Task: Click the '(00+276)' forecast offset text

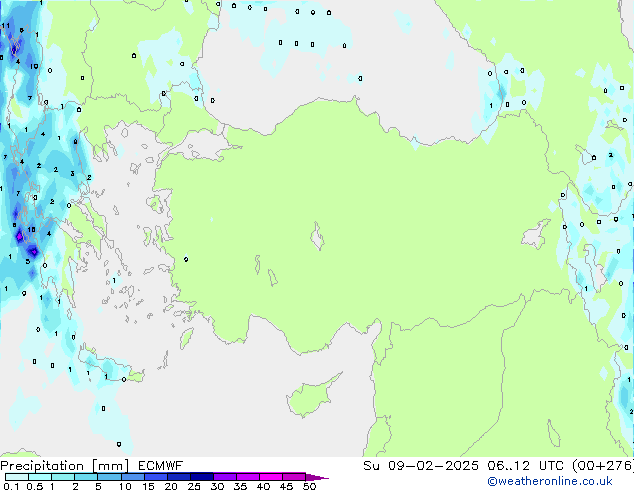Action: [x=603, y=466]
